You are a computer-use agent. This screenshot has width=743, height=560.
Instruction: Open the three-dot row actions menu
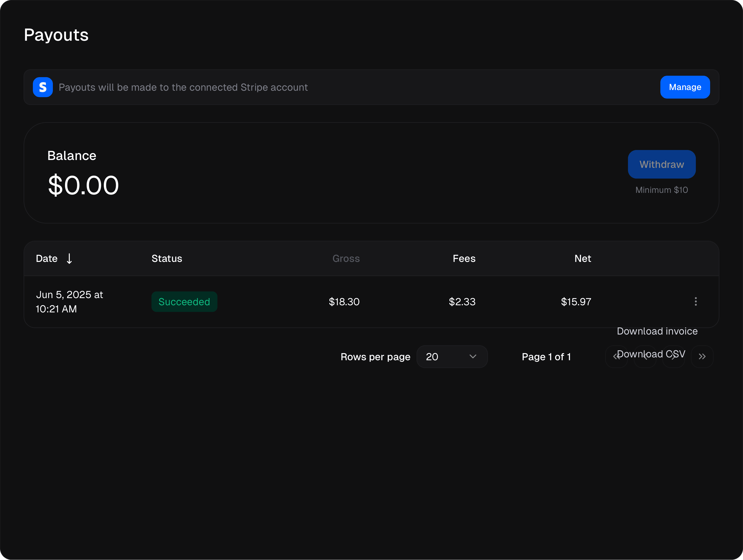pos(695,301)
